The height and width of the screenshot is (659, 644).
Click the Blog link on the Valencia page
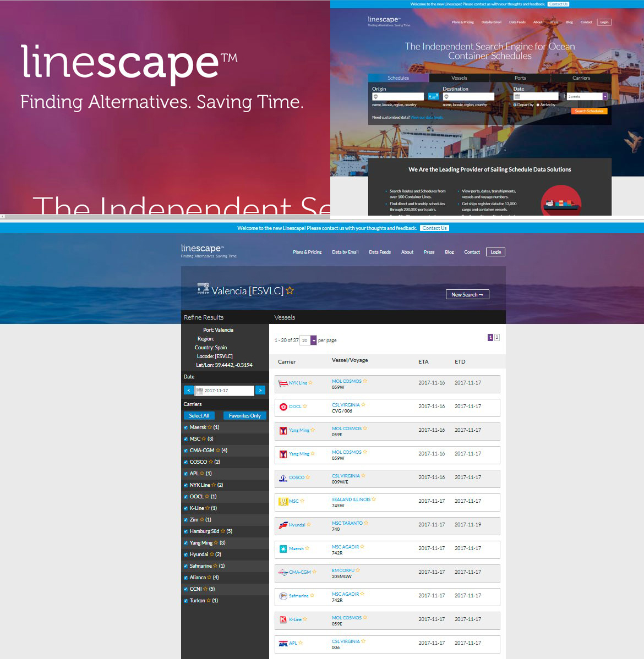coord(449,252)
